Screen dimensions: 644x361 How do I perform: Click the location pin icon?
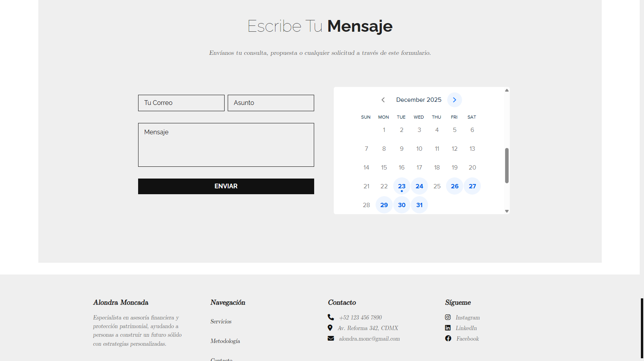(x=330, y=328)
